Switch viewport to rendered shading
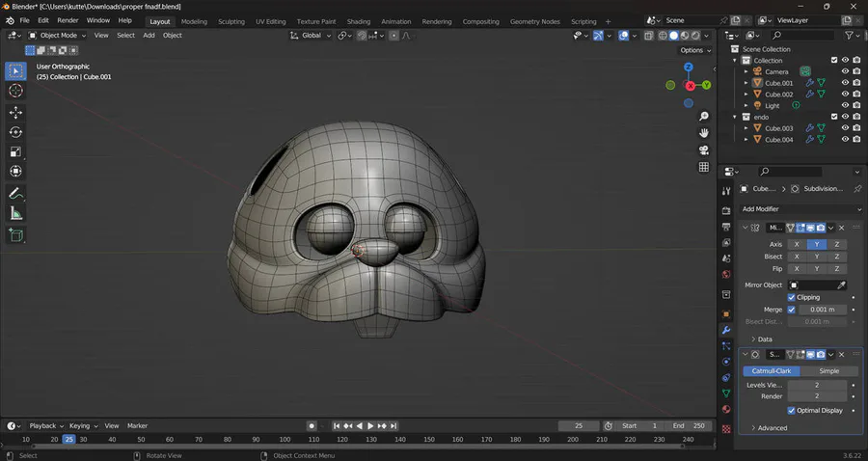 (x=695, y=36)
